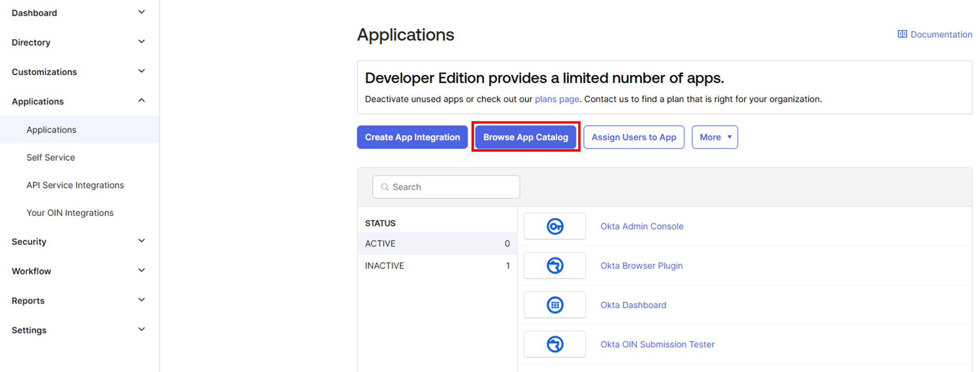The width and height of the screenshot is (980, 372).
Task: Click Create App Integration button
Action: click(x=412, y=137)
